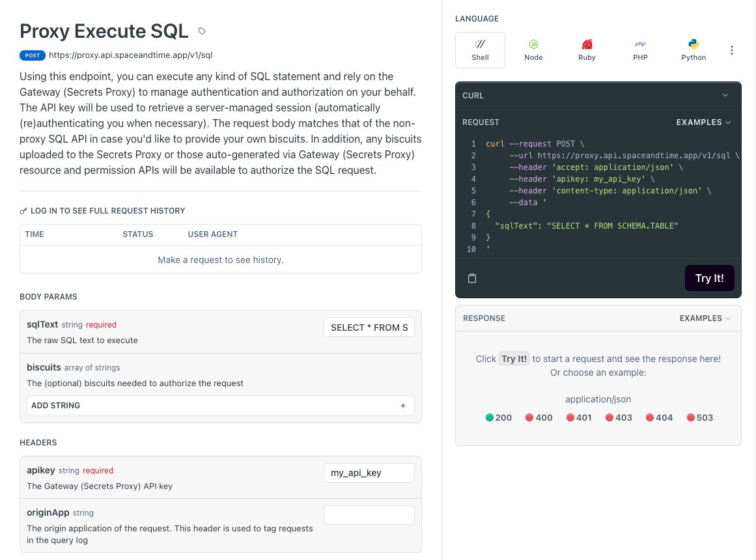Click the apikey header input field
Viewport: 756px width, 560px height.
pyautogui.click(x=369, y=473)
